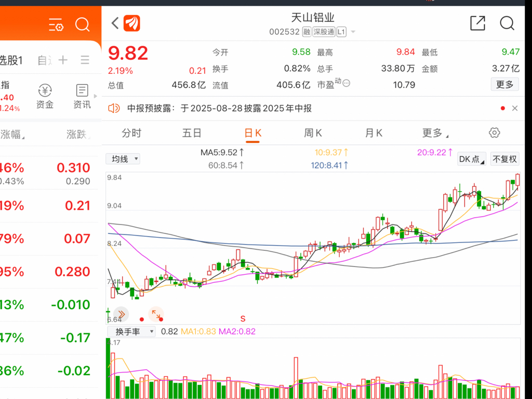
Task: Tap the yellow 10:9.37 average label
Action: tap(331, 152)
